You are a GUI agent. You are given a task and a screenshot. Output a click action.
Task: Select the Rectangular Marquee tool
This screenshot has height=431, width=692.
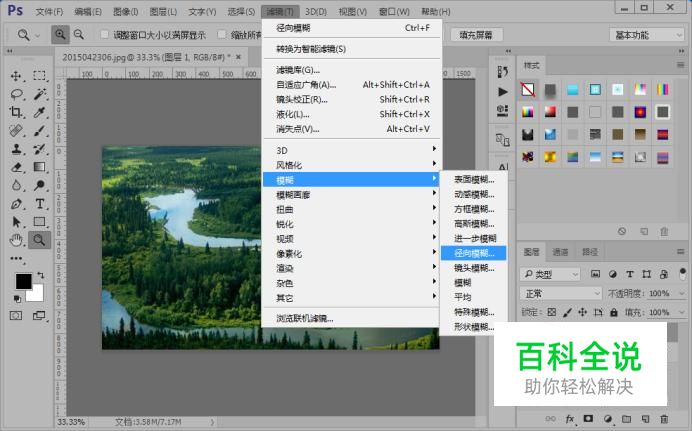[39, 75]
